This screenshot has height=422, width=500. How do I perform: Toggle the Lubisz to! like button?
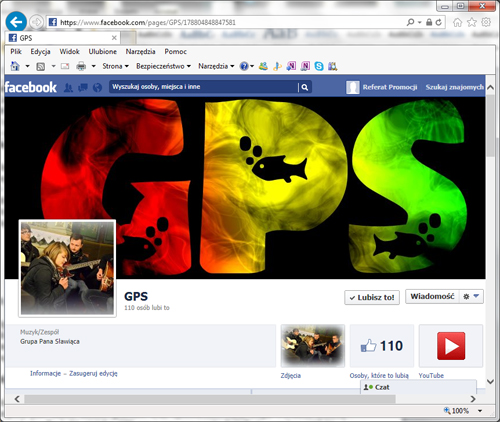(372, 297)
